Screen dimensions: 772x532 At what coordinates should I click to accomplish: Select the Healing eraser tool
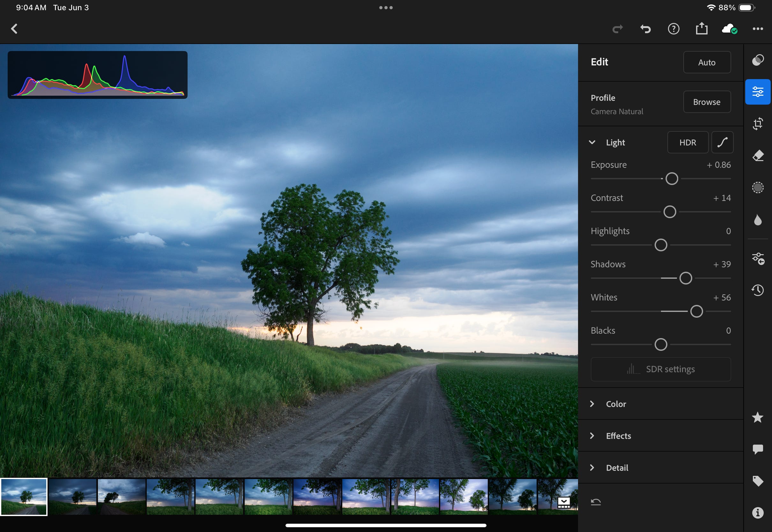[x=758, y=156]
